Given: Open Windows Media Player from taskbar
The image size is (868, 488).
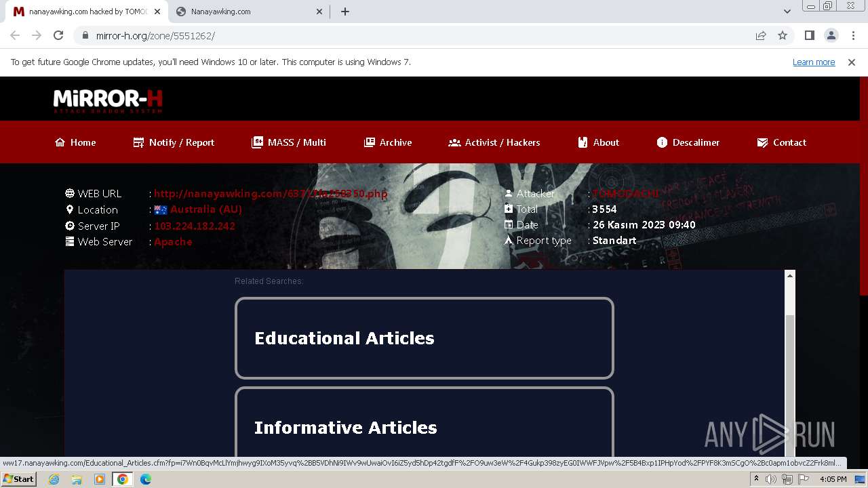Looking at the screenshot, I should [x=100, y=479].
